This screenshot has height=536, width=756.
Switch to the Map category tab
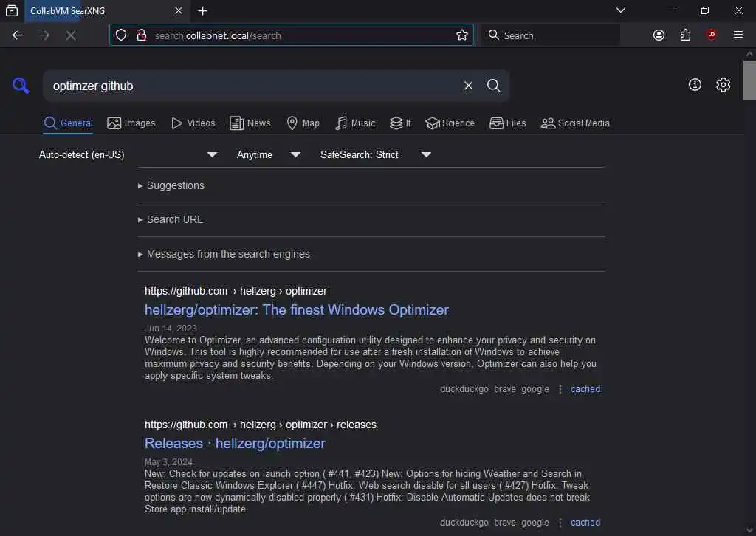point(303,123)
